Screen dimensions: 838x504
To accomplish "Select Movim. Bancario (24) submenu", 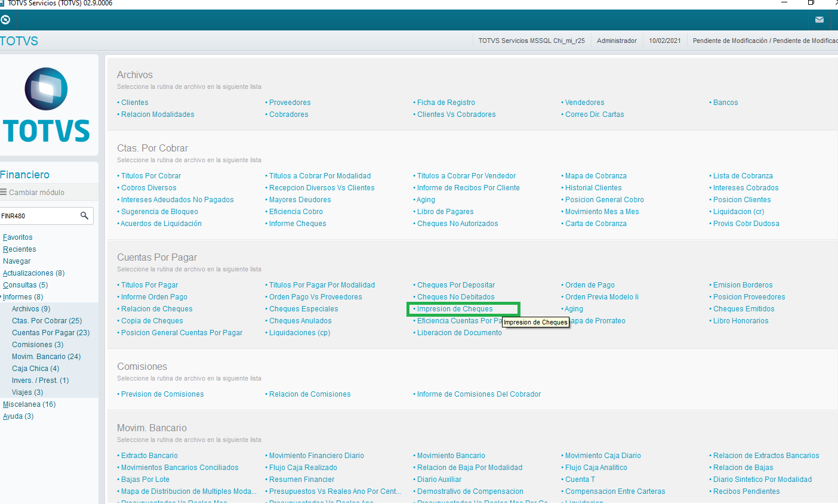I will [x=47, y=357].
